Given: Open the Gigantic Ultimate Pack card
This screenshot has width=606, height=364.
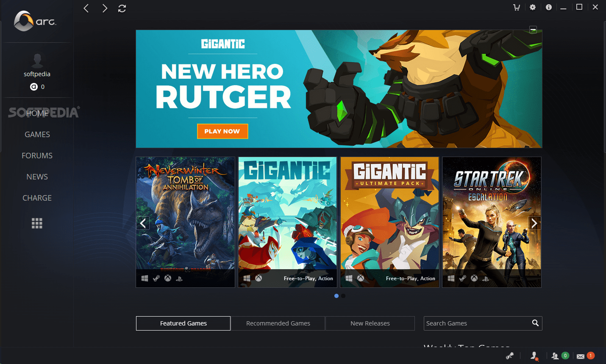Looking at the screenshot, I should 389,222.
